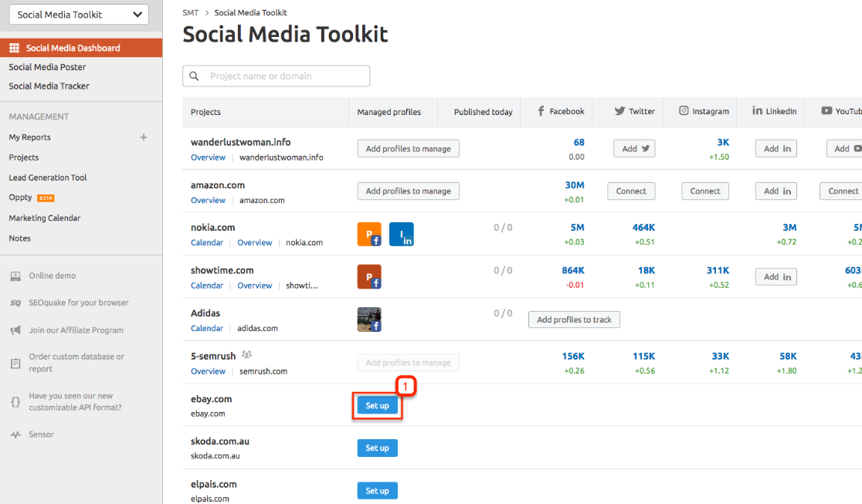Open Marketing Calendar
862x504 pixels.
(45, 218)
